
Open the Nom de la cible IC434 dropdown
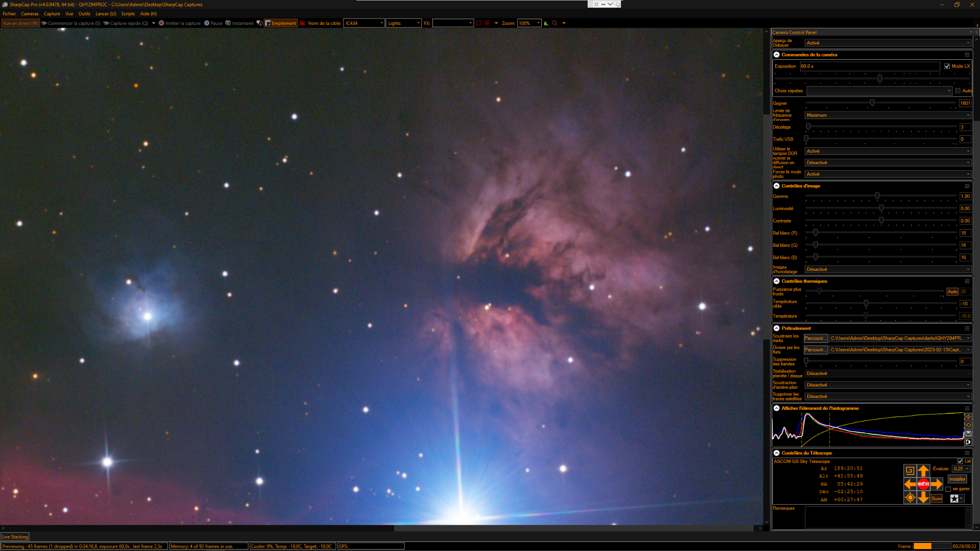364,23
